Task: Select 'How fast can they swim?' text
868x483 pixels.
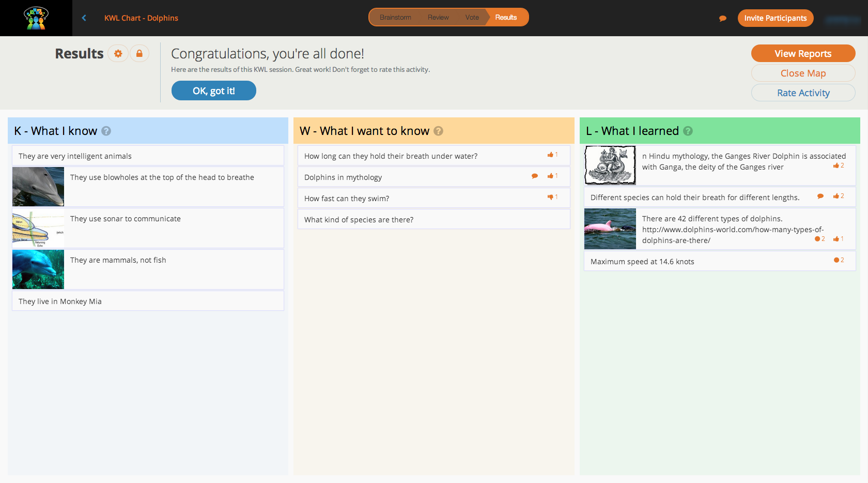Action: click(347, 199)
